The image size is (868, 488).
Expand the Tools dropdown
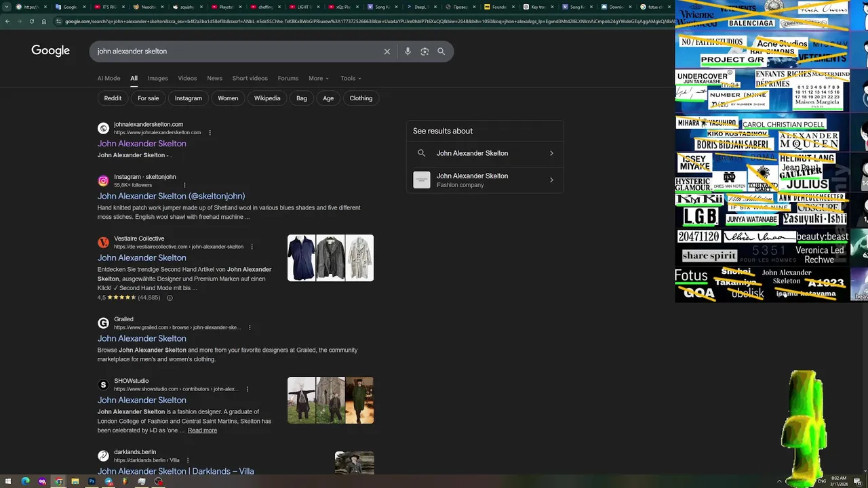[351, 79]
